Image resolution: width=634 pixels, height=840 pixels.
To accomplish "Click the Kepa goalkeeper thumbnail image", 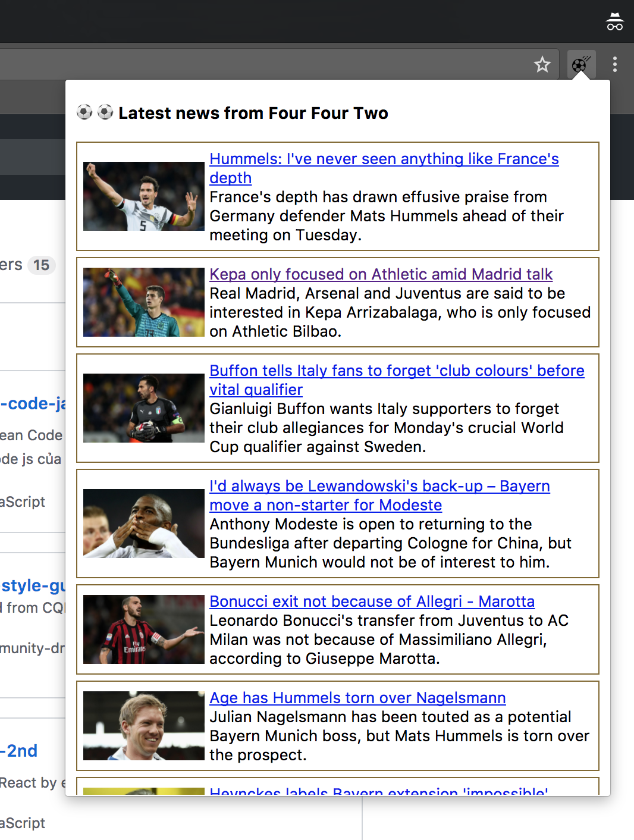I will 143,302.
